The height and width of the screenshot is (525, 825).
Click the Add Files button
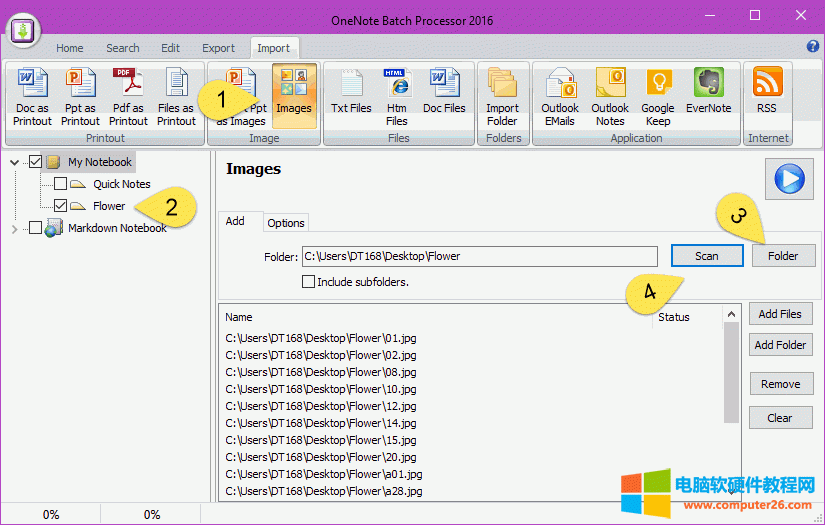780,314
